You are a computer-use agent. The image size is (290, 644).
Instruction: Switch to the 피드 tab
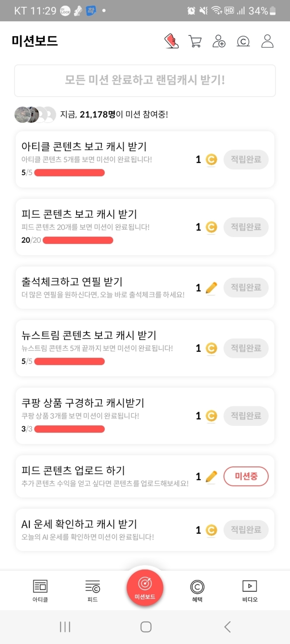click(x=93, y=591)
